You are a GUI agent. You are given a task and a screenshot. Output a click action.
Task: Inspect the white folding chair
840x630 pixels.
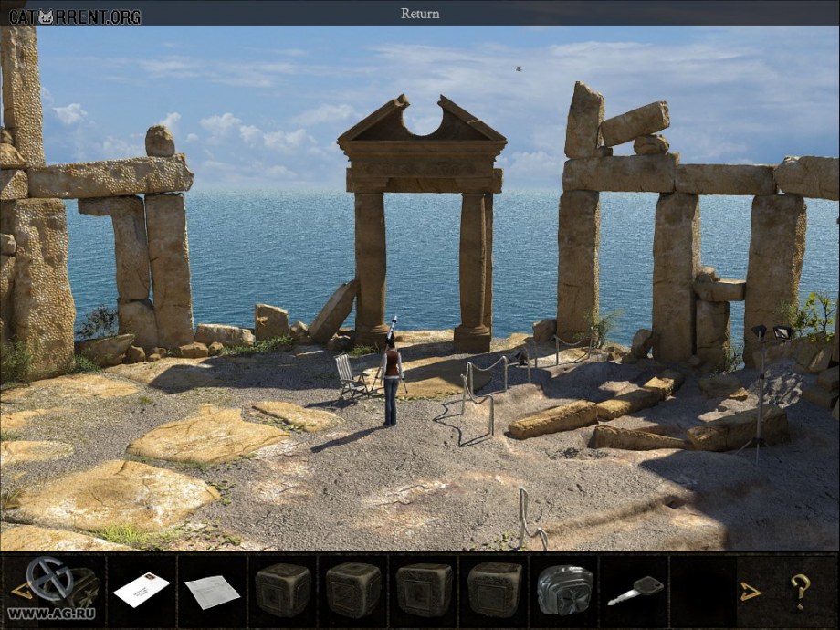coord(351,377)
